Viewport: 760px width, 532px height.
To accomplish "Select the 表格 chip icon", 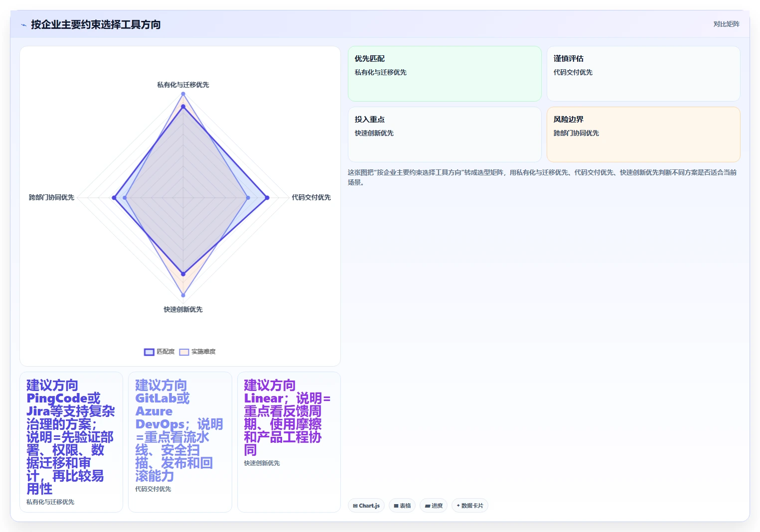I will [396, 506].
